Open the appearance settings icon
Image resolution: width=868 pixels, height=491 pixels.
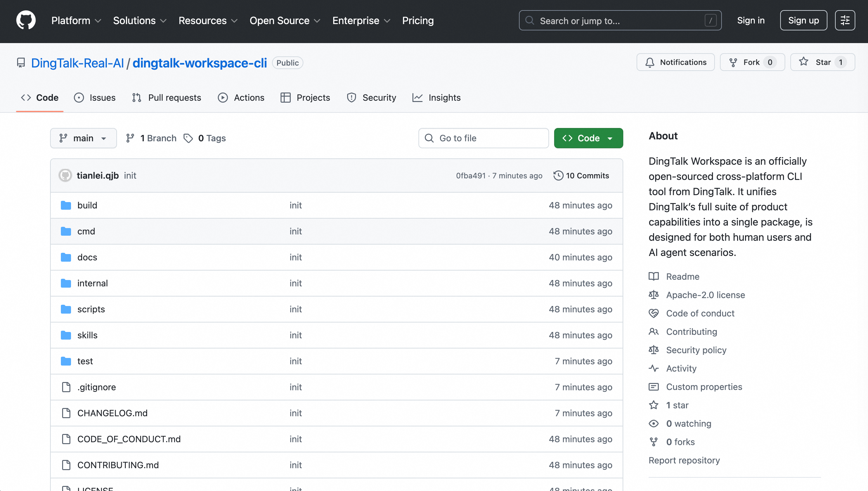(845, 21)
